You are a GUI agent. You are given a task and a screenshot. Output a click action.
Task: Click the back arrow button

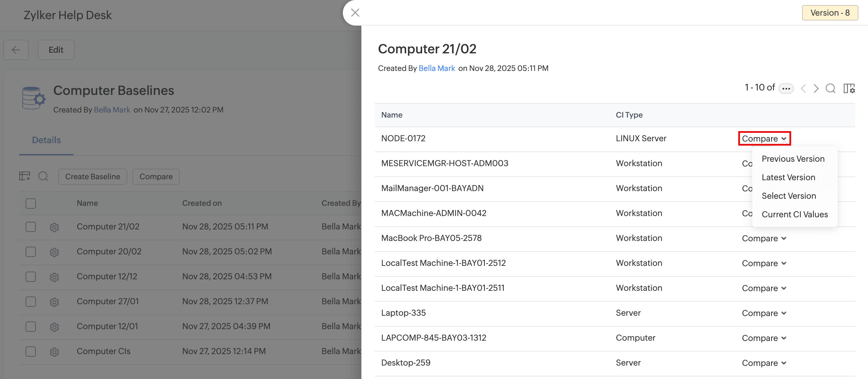[16, 50]
